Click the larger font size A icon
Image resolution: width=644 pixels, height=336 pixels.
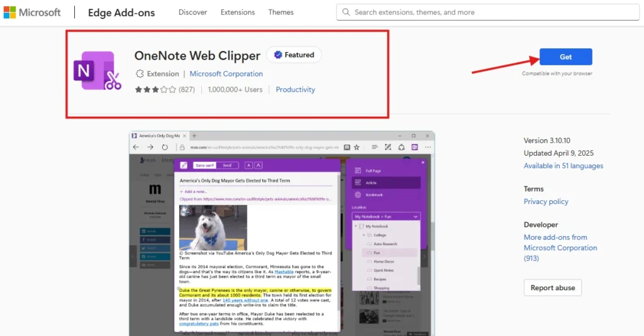pyautogui.click(x=258, y=165)
